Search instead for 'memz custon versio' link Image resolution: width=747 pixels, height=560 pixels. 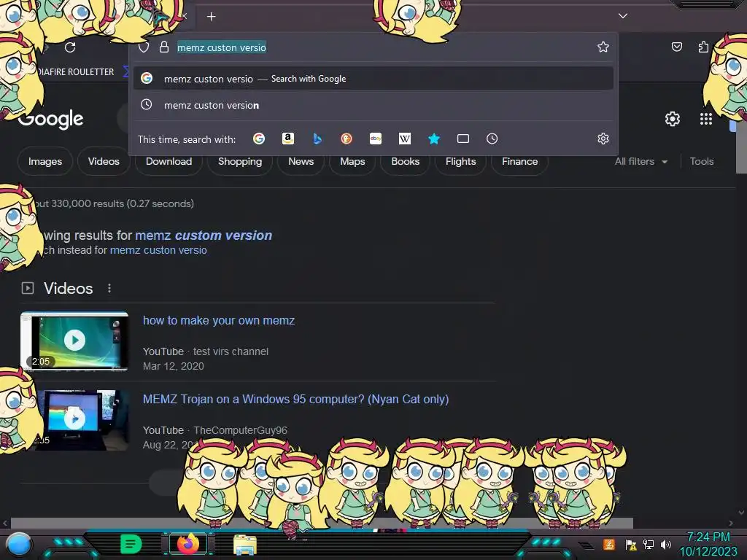click(x=158, y=250)
